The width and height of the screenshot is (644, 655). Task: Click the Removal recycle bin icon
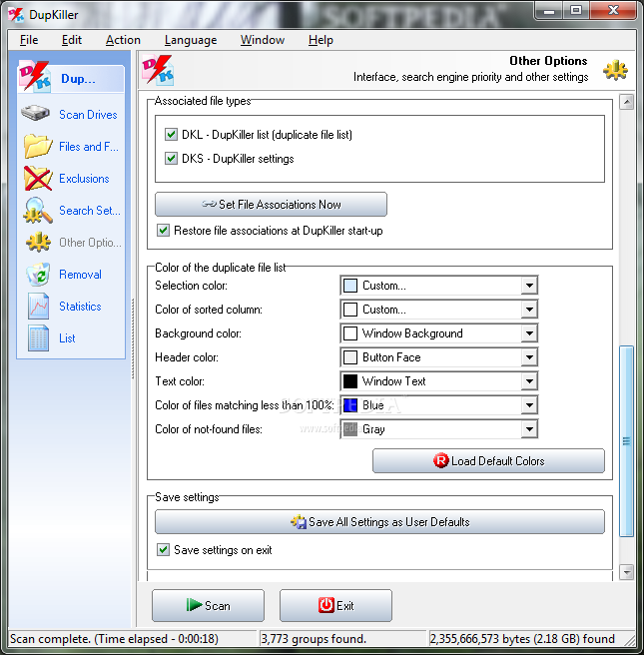pyautogui.click(x=38, y=274)
